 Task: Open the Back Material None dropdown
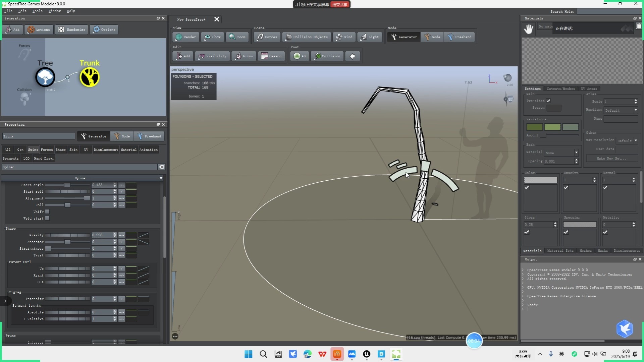pyautogui.click(x=561, y=153)
